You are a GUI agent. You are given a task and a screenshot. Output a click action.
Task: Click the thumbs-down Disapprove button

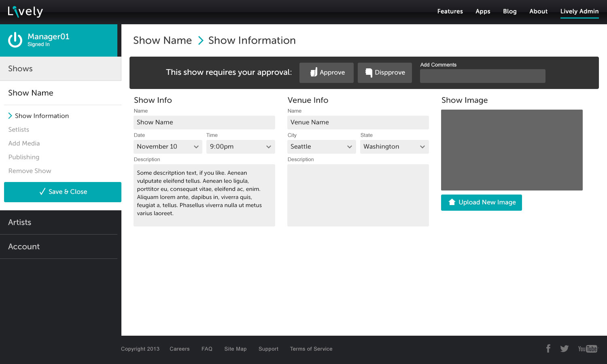385,73
